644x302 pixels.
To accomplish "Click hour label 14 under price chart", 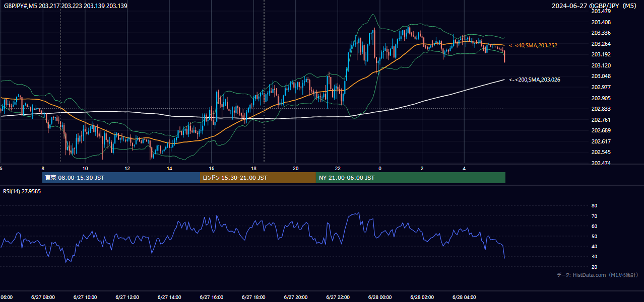I will 169,169.
